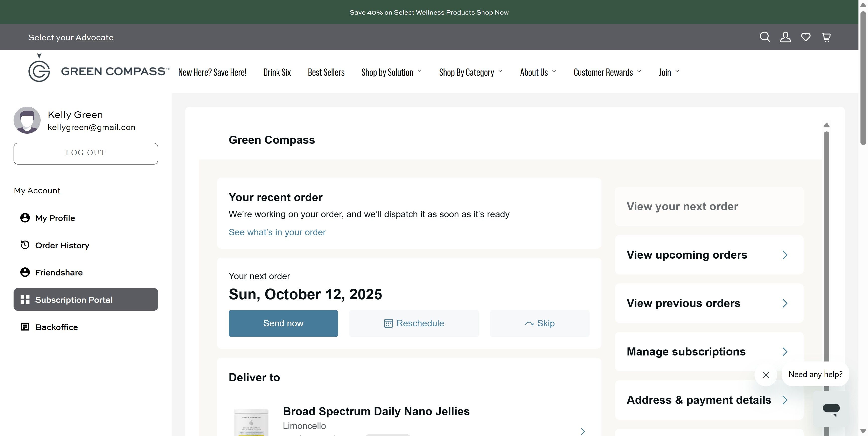Open the wishlist heart icon
This screenshot has height=436, width=868.
coord(806,37)
